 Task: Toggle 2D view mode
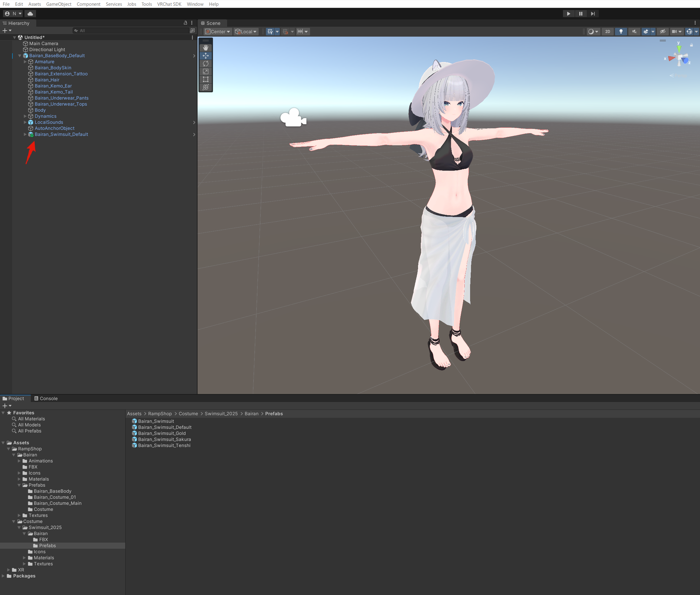(x=608, y=31)
